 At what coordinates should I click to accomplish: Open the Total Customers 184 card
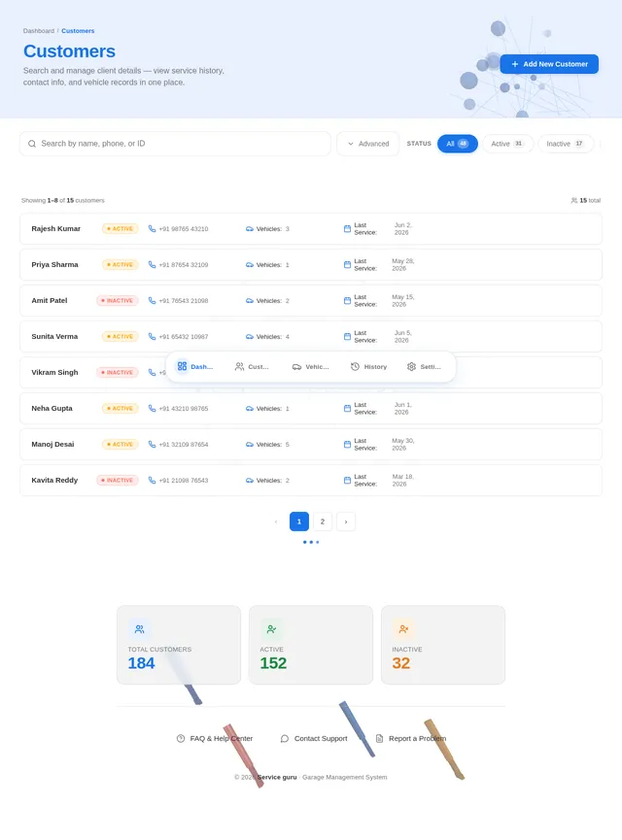179,645
